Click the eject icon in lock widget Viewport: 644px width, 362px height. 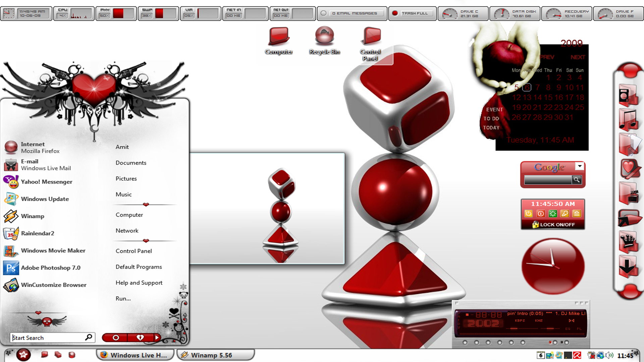[x=577, y=214]
